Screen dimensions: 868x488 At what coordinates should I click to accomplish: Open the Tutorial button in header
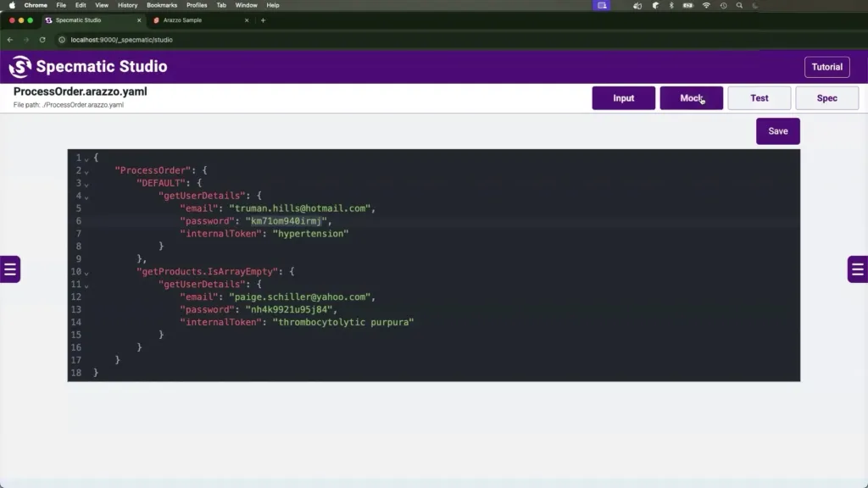(826, 67)
